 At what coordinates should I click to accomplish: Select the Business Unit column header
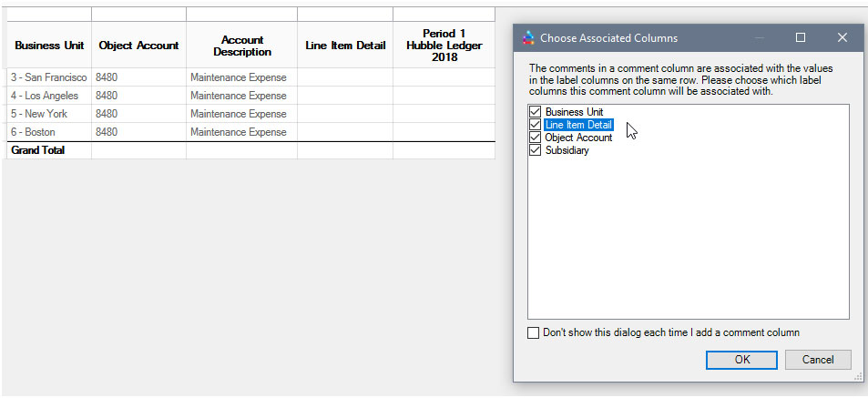pyautogui.click(x=49, y=46)
